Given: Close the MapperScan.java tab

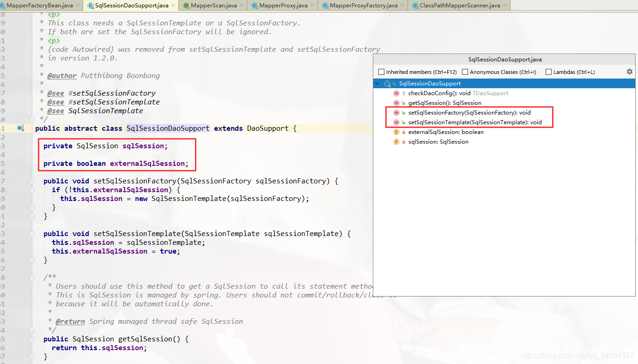Looking at the screenshot, I should coord(242,6).
